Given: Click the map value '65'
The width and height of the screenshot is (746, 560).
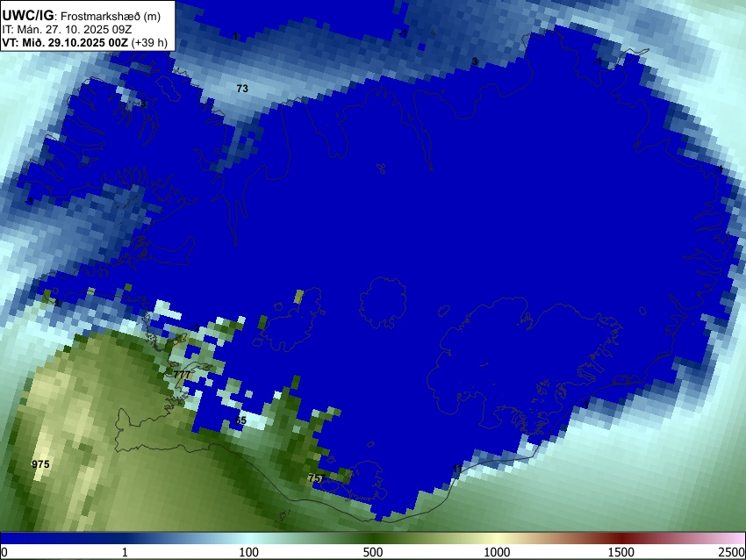Looking at the screenshot, I should tap(240, 420).
